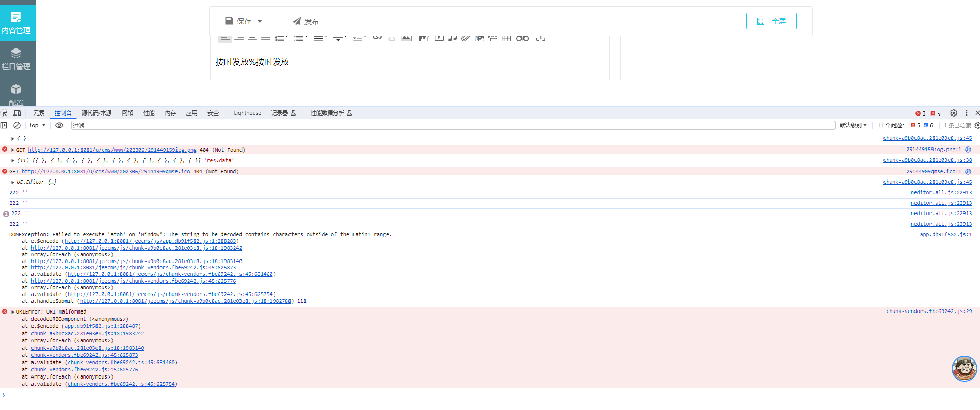Open 配置 in the left sidebar
980x410 pixels.
[16, 94]
